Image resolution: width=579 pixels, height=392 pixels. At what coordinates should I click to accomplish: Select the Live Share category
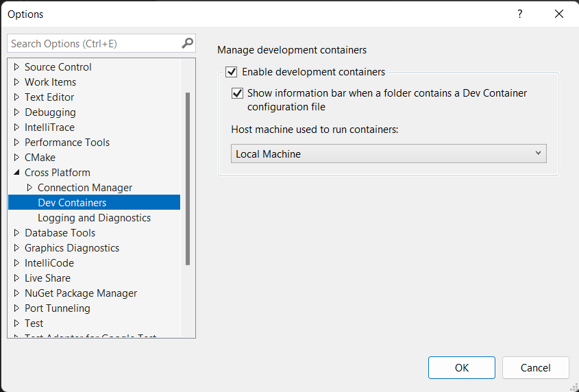(47, 278)
